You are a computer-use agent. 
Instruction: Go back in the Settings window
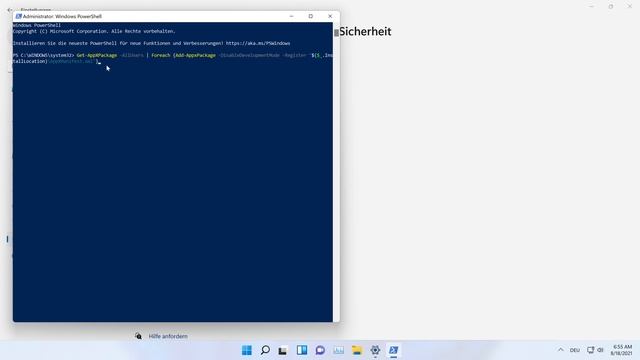tap(9, 9)
